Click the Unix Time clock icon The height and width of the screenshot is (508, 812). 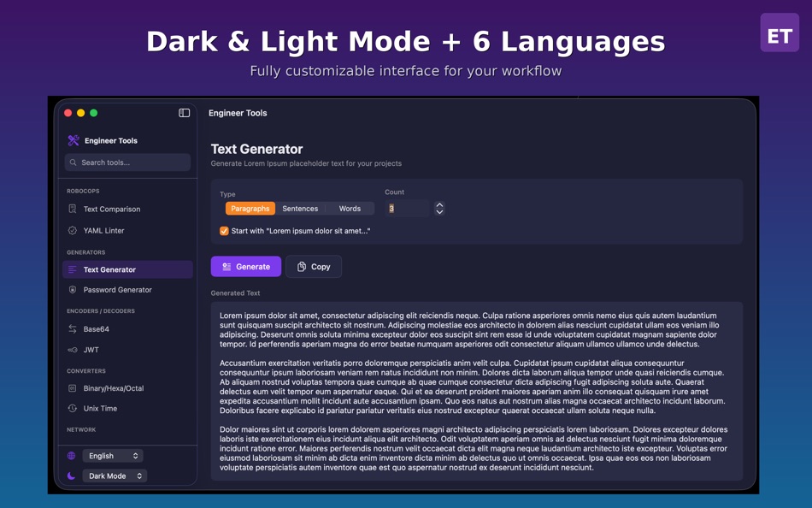click(x=73, y=409)
